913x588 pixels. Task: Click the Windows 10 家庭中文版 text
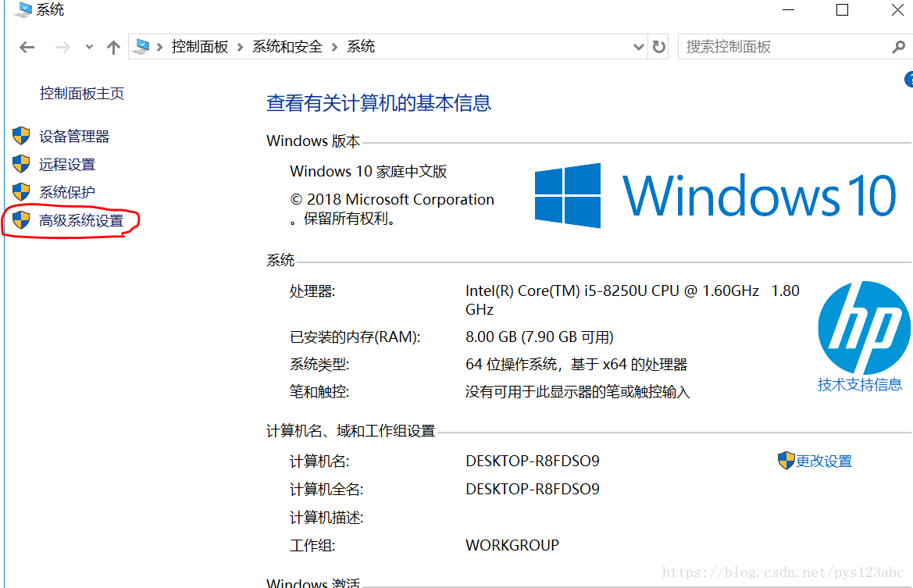[368, 172]
